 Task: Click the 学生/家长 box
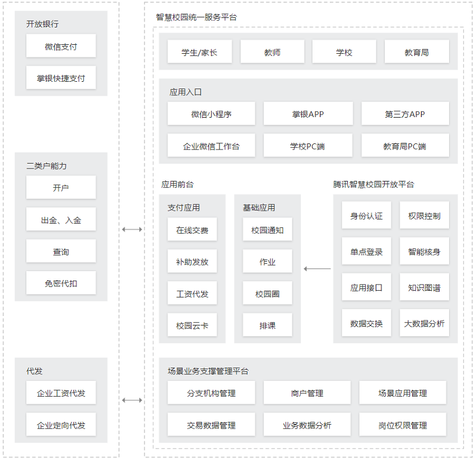[200, 52]
